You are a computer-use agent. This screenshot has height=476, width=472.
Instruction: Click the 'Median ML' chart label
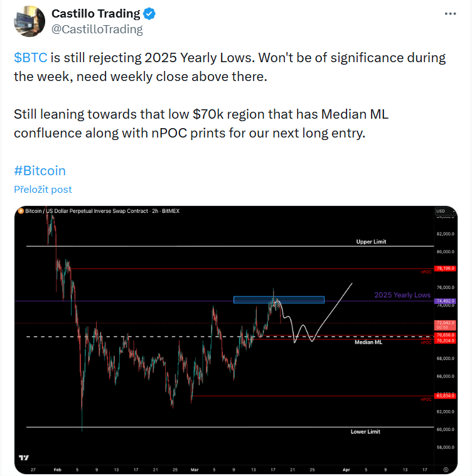point(368,343)
